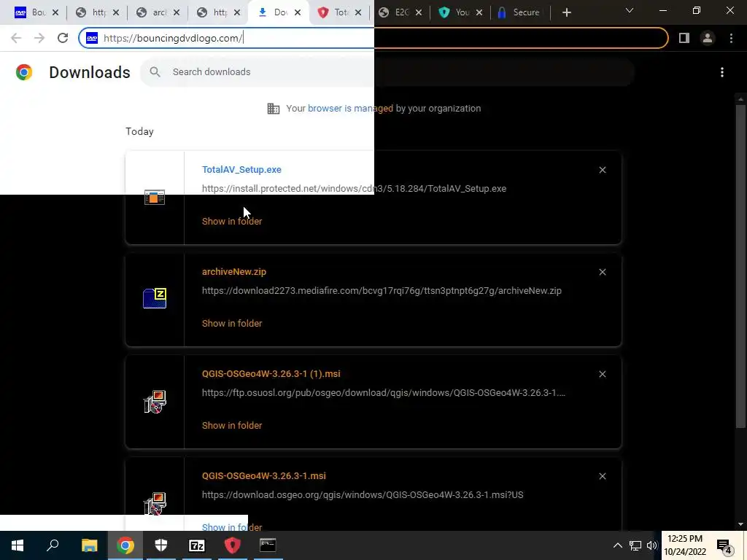Open the network status tray icon
Image resolution: width=747 pixels, height=560 pixels.
pyautogui.click(x=635, y=545)
